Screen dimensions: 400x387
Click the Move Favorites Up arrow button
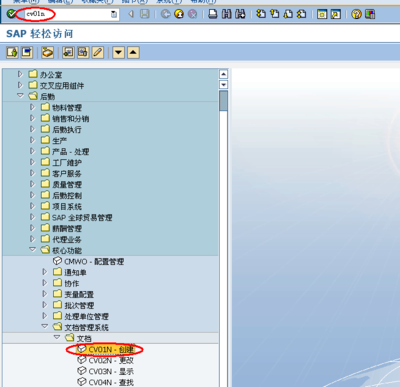click(x=133, y=52)
